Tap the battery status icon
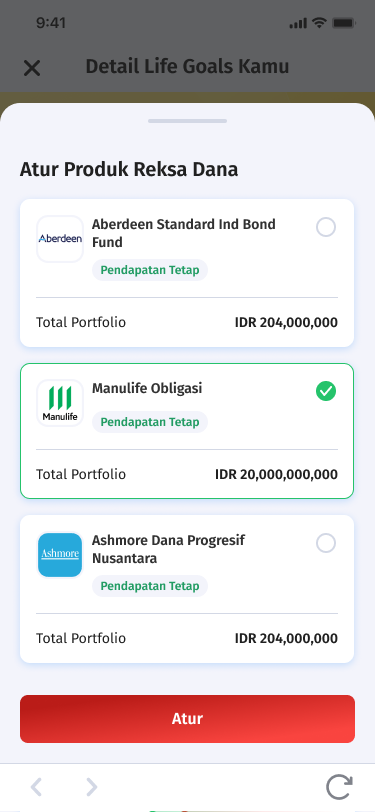This screenshot has height=812, width=375. pos(343,23)
